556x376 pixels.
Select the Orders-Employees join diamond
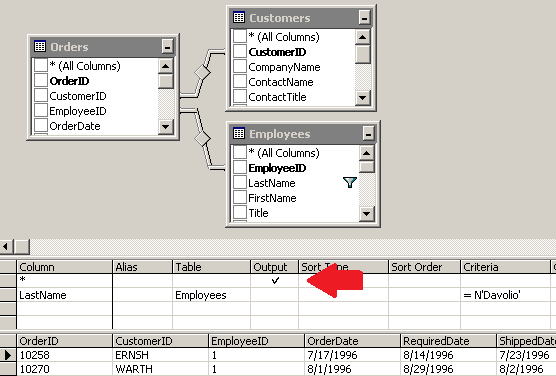click(x=202, y=138)
